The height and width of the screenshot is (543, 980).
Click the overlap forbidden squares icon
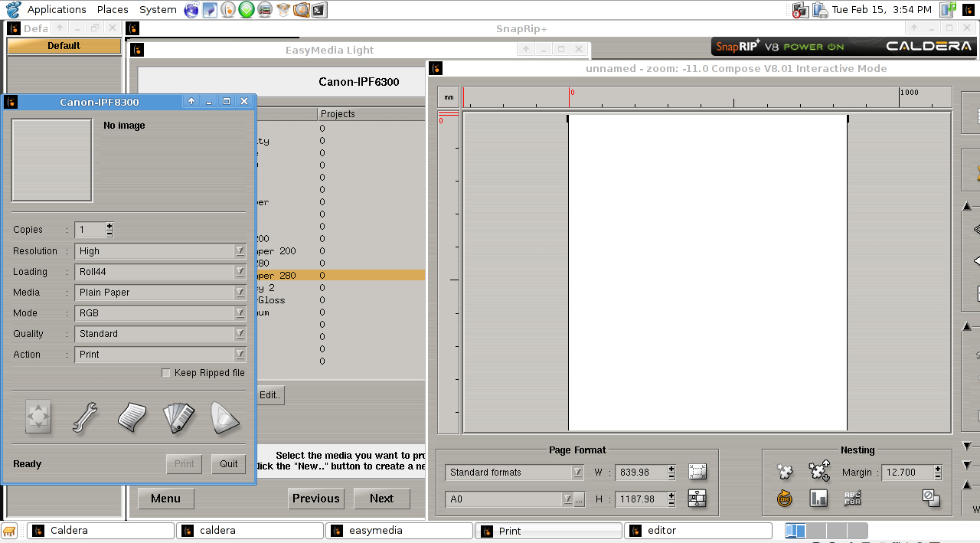point(931,498)
